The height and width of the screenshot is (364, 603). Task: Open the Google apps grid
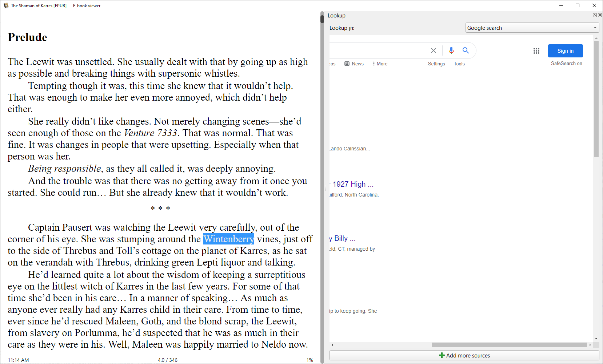(x=536, y=51)
